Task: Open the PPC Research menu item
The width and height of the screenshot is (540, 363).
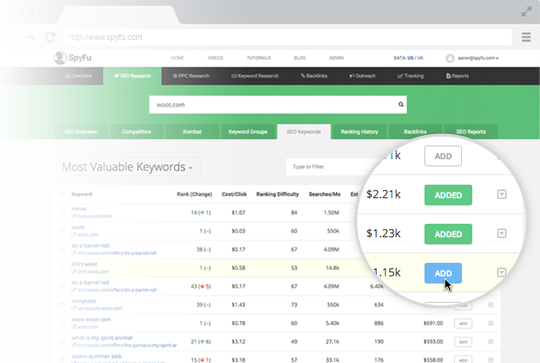Action: point(191,76)
